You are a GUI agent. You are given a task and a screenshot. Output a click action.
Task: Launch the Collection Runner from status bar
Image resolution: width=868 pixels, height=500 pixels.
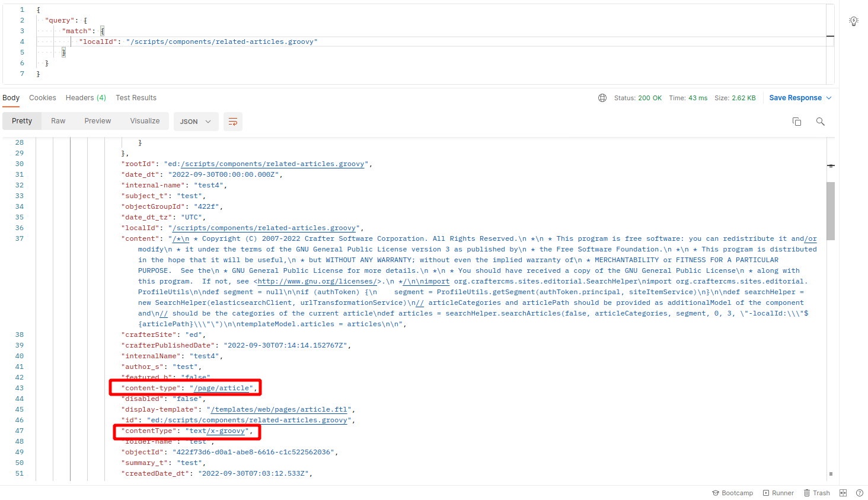pyautogui.click(x=778, y=492)
